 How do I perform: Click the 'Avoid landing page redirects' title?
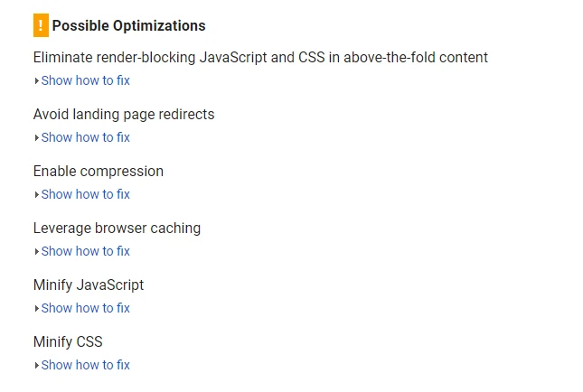[x=124, y=115]
